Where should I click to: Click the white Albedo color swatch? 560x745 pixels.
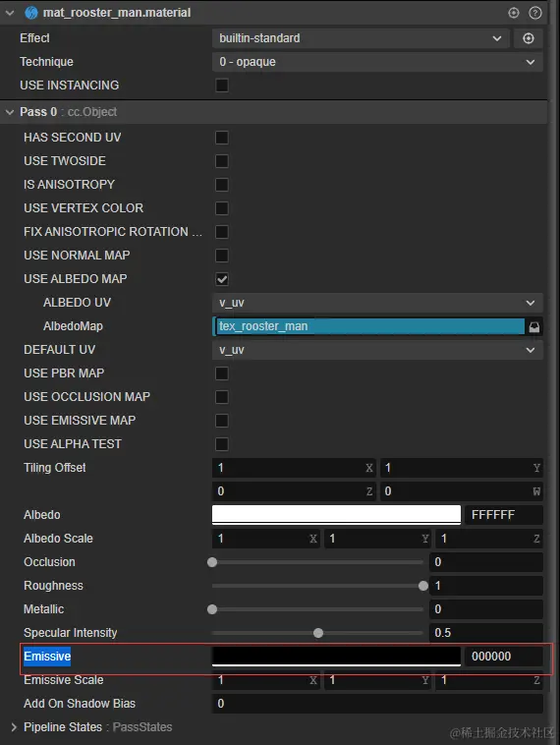pos(336,515)
